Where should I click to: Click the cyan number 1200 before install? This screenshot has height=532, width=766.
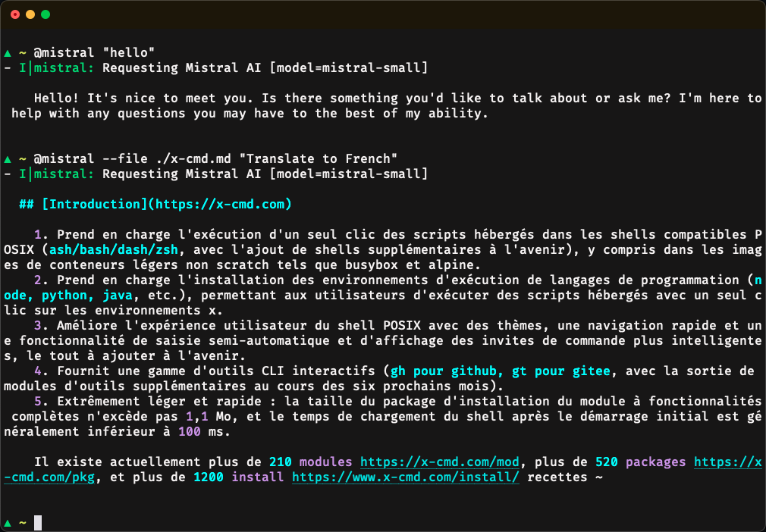pos(209,477)
